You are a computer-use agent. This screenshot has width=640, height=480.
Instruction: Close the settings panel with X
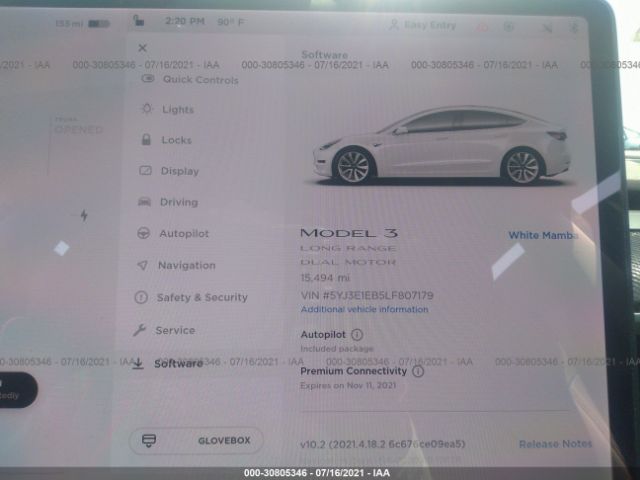pyautogui.click(x=142, y=48)
